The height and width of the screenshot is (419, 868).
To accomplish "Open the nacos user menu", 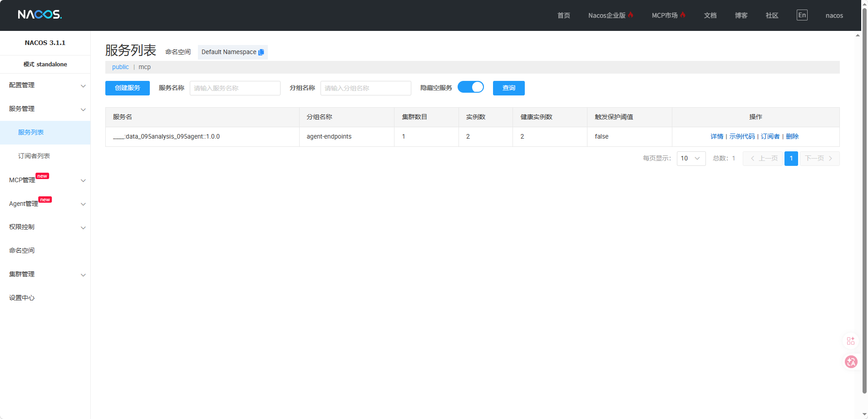I will pos(834,15).
